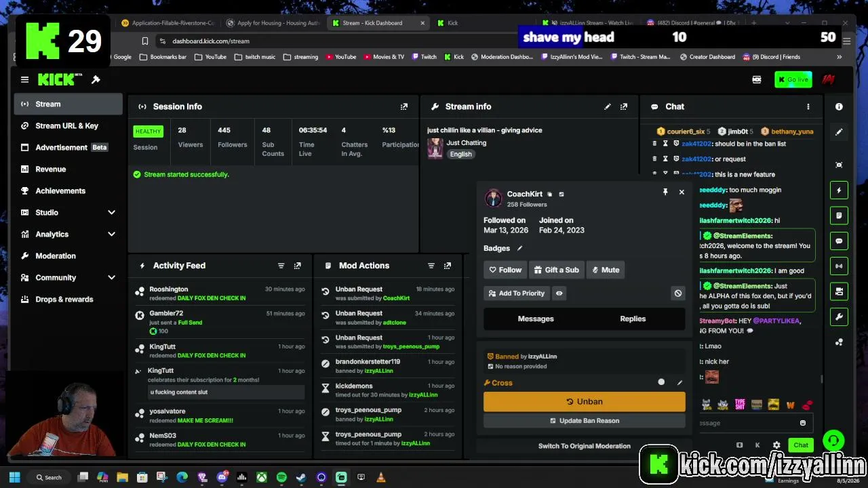The image size is (868, 488).
Task: Click the info icon in the right sidebar
Action: click(x=839, y=106)
